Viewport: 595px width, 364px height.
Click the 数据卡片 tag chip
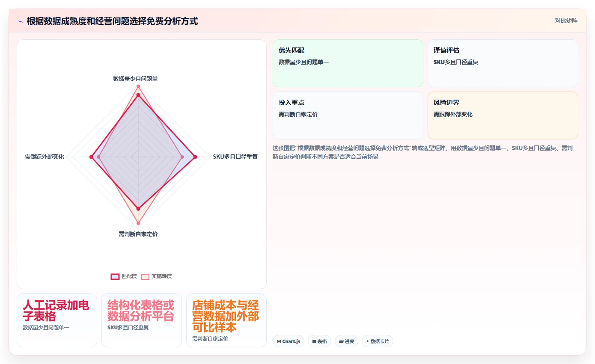(x=378, y=341)
